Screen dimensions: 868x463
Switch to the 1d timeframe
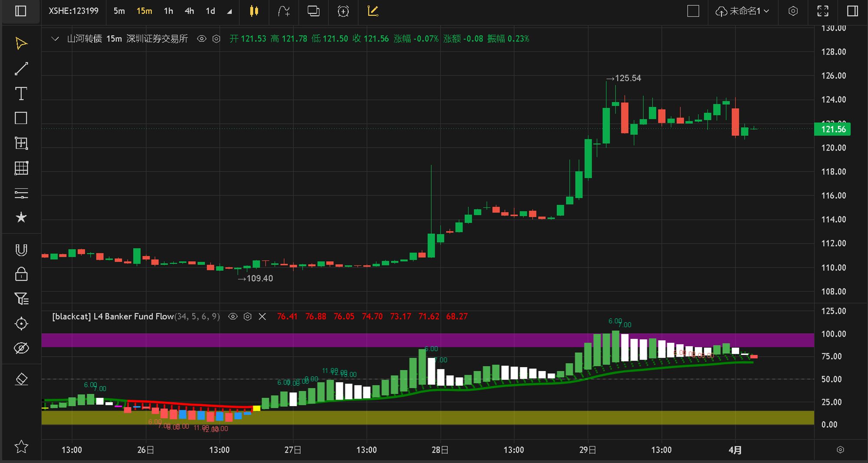[x=210, y=11]
